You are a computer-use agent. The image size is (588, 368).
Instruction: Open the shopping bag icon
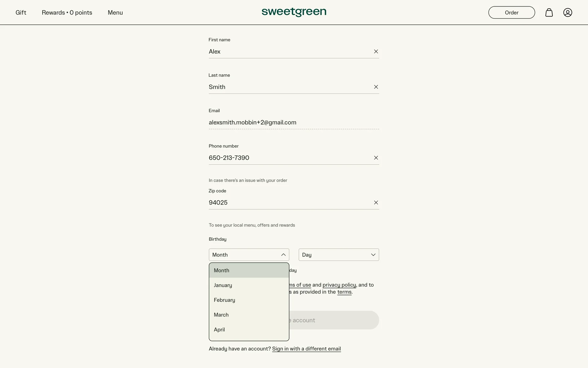point(549,13)
